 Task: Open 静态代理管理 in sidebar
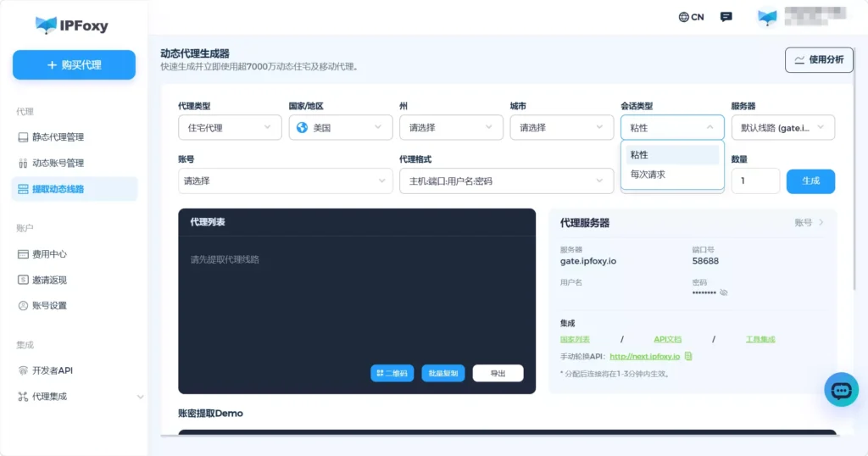(58, 137)
